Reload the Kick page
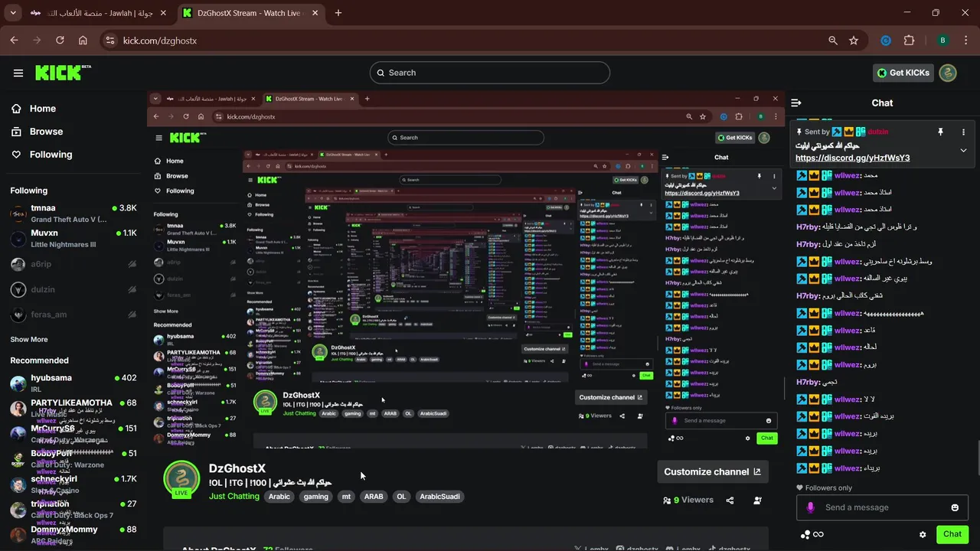Screen dimensions: 980x551 point(60,41)
